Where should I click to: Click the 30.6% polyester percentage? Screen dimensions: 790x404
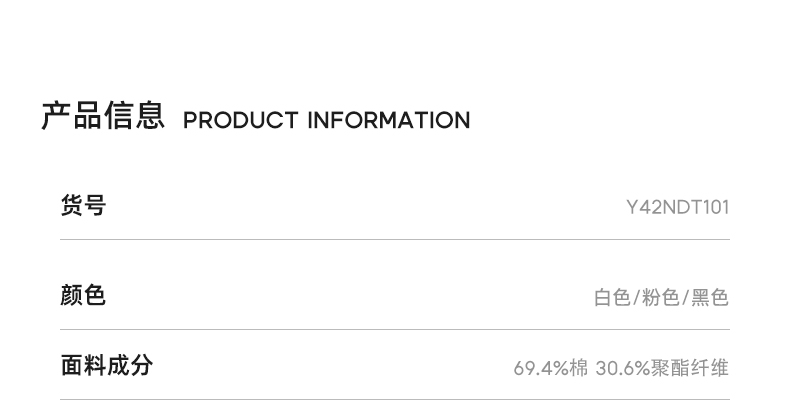622,368
